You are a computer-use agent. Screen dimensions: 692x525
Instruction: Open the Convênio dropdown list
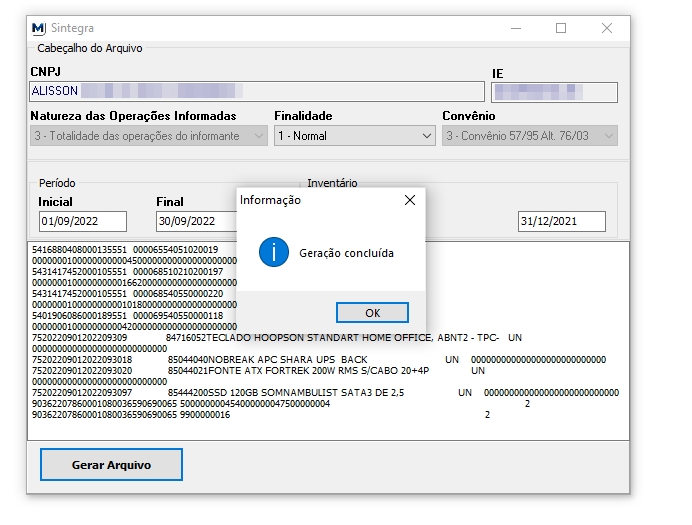click(x=529, y=136)
